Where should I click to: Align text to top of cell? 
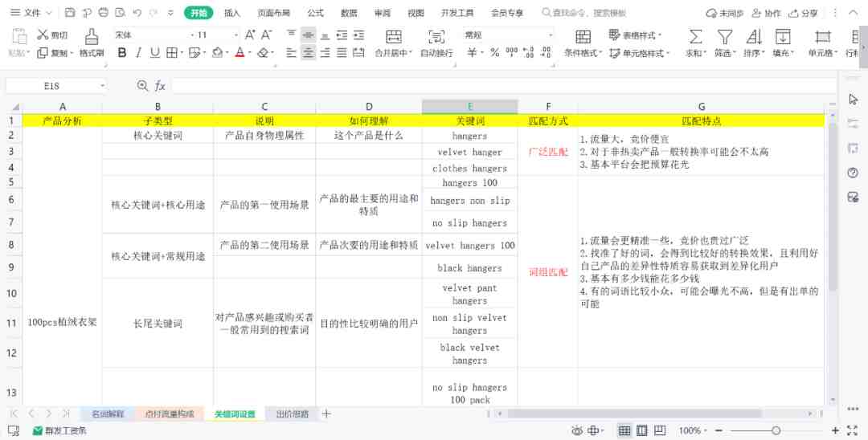tap(292, 35)
